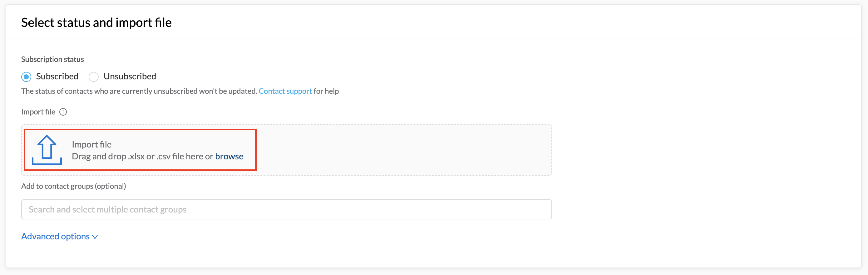The image size is (868, 275).
Task: Select the blue upload icon in drop zone
Action: 47,150
